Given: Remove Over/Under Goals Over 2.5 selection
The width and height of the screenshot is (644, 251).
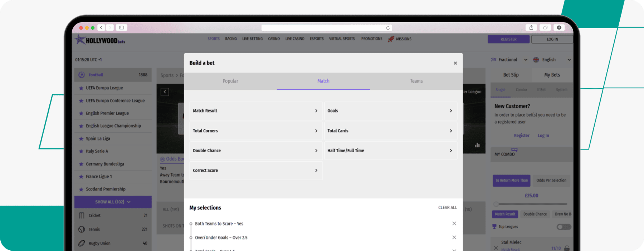Looking at the screenshot, I should click(454, 237).
